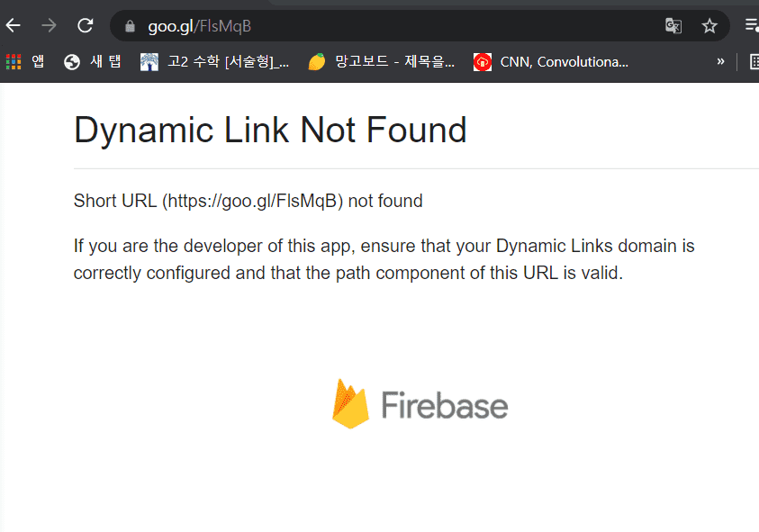Click the mango icon of 망고보드 bookmark
The width and height of the screenshot is (759, 532).
coord(317,62)
